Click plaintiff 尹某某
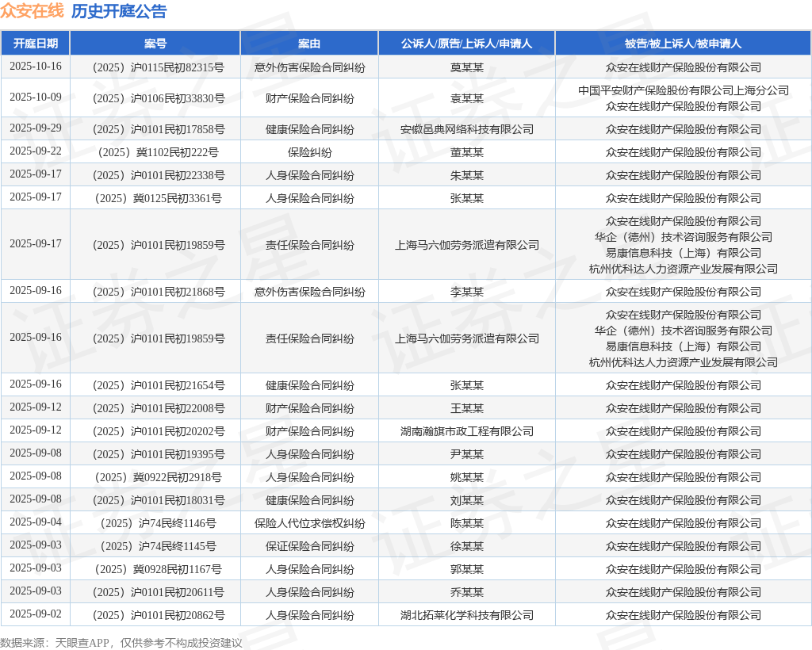Image resolution: width=812 pixels, height=650 pixels. (x=466, y=454)
